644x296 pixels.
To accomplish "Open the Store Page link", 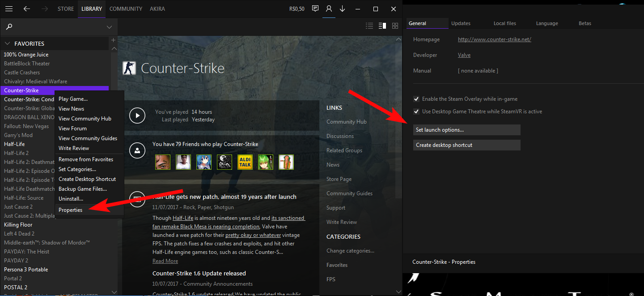I will coord(339,179).
